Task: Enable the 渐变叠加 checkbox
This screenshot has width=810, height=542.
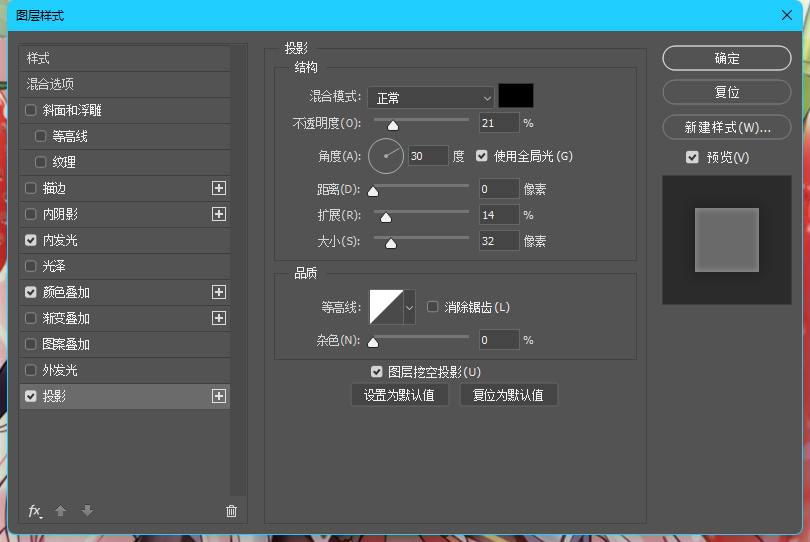Action: (31, 318)
